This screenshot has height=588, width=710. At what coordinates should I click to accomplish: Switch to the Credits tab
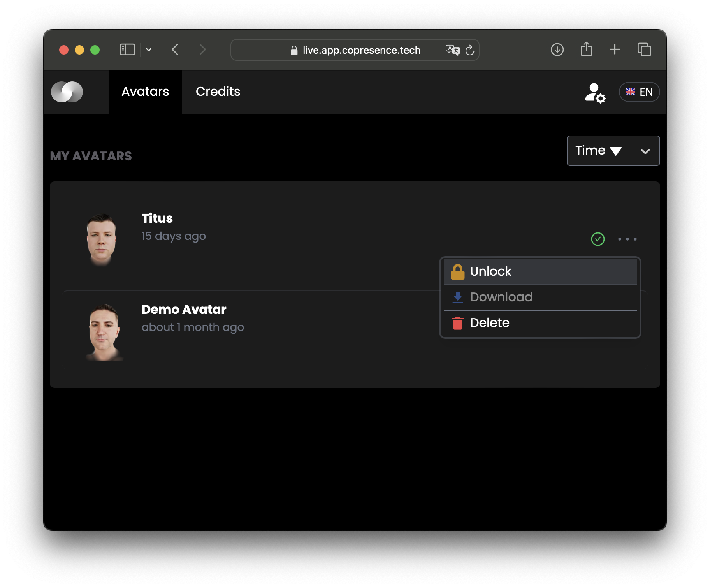[218, 92]
